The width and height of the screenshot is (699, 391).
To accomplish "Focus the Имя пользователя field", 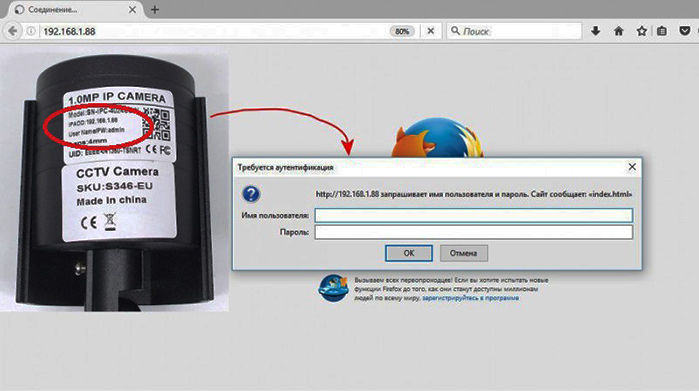I will [473, 215].
